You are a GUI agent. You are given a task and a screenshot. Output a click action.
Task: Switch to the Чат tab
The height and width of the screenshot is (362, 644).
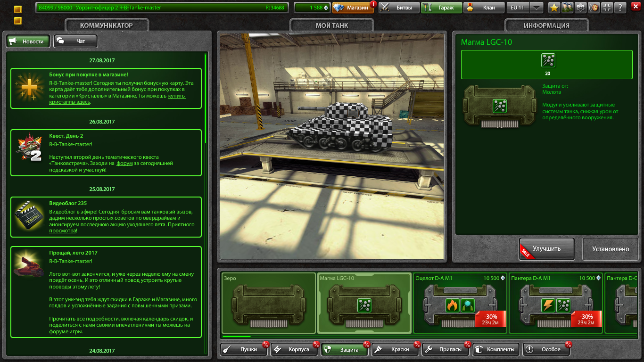point(76,41)
